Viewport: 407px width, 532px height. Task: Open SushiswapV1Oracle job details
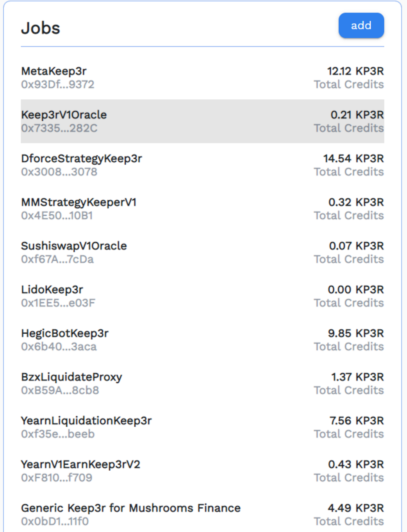[x=202, y=252]
